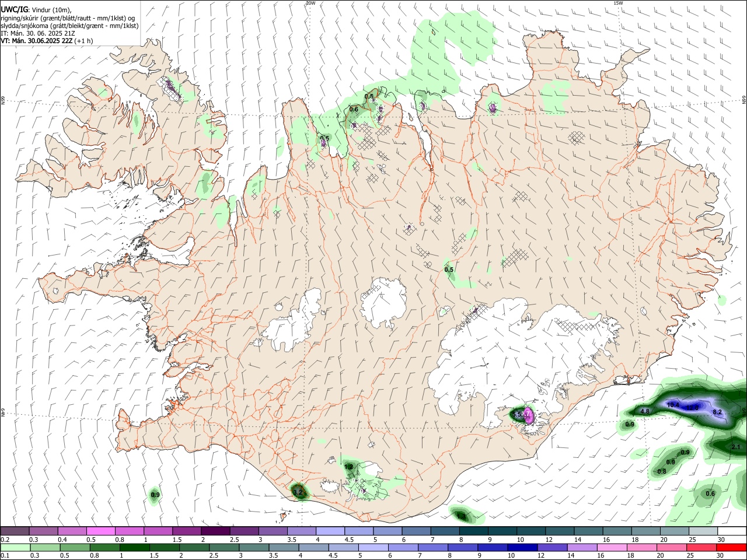Select the 'IT: Mán. 30. 06. 2025 21Z' line

pyautogui.click(x=38, y=33)
